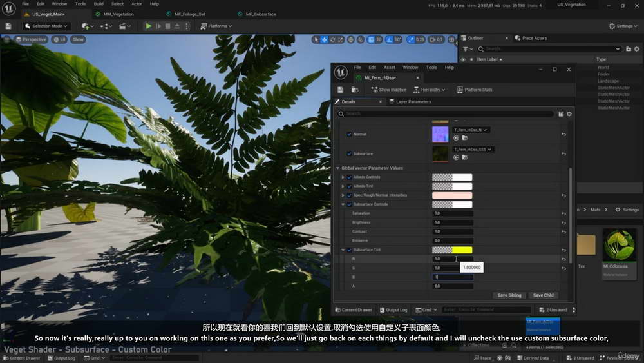Select the scale gizmo tool in viewport
Screen dimensions: 644x363
[341, 39]
